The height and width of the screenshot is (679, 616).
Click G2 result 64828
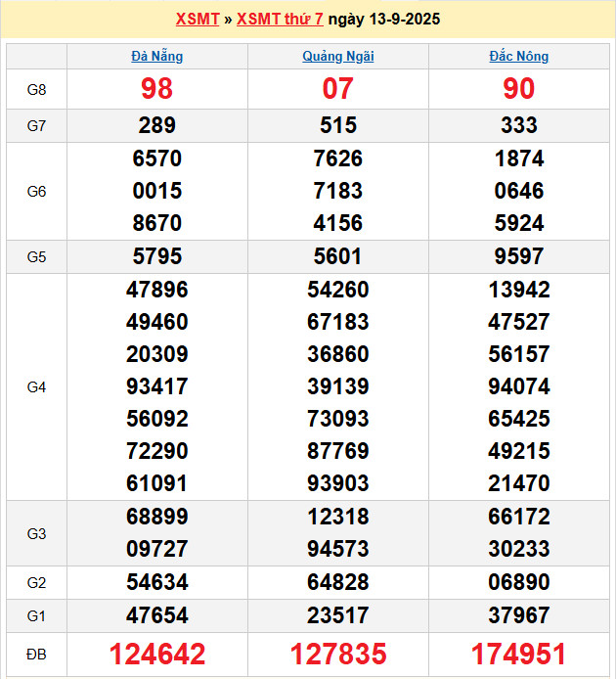337,583
